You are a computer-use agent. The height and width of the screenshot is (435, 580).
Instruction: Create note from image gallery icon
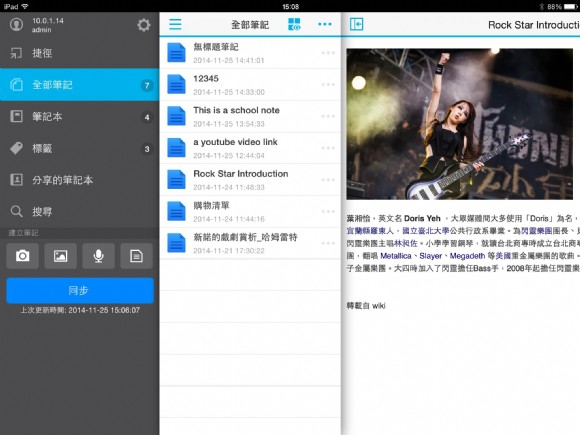(x=61, y=256)
